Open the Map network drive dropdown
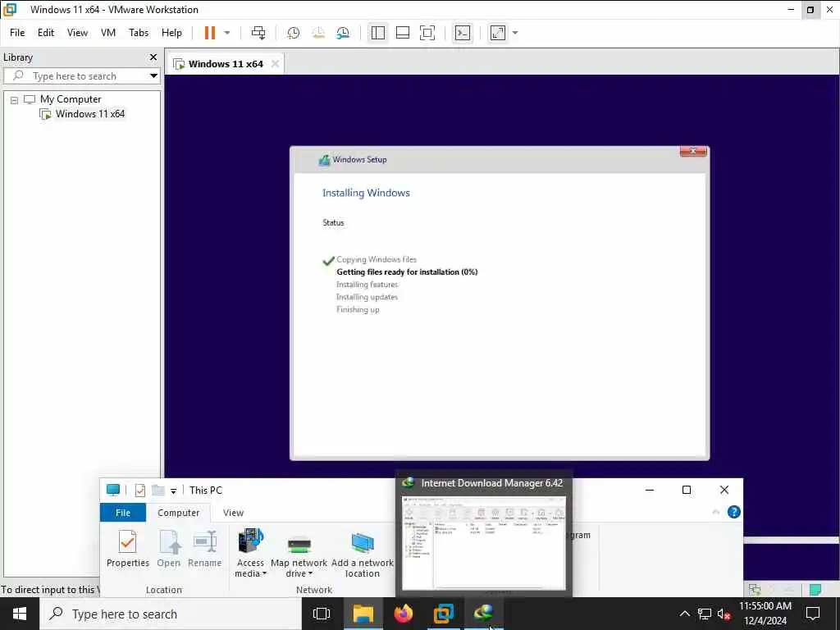The height and width of the screenshot is (630, 840). point(299,554)
